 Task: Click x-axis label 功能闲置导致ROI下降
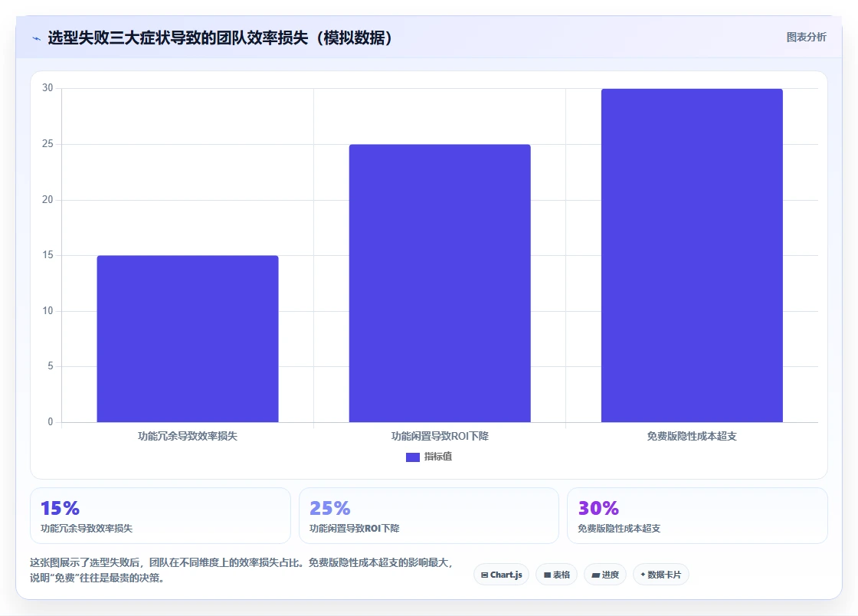click(440, 436)
